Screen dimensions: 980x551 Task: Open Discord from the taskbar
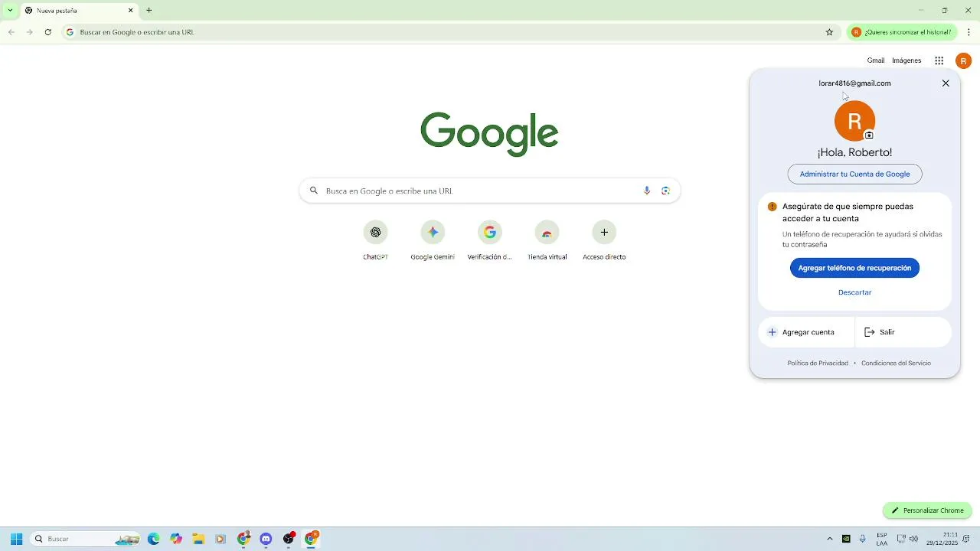pos(266,539)
